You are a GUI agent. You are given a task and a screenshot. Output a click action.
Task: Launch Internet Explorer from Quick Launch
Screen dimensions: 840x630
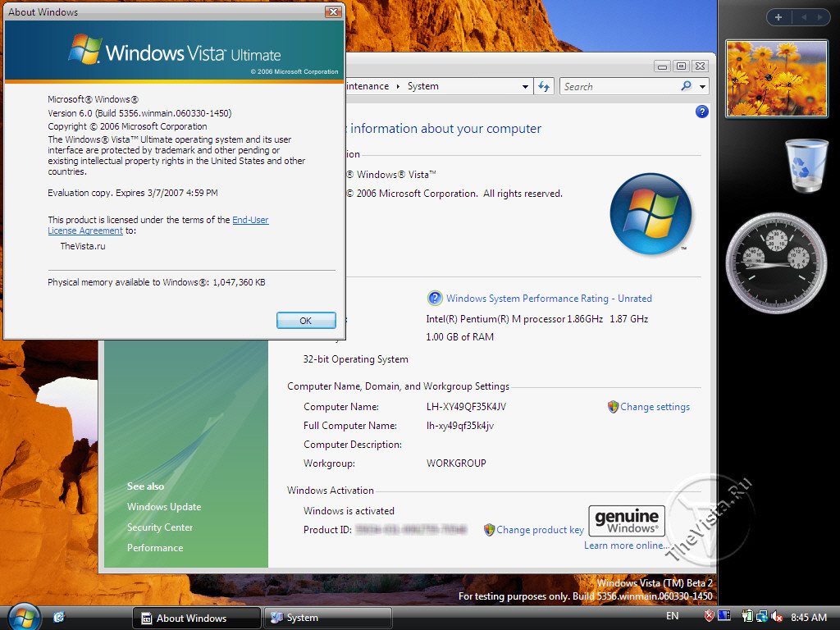58,618
